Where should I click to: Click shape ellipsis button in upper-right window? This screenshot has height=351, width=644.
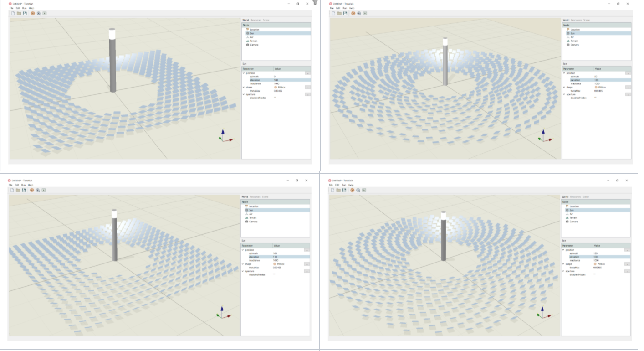coord(629,87)
